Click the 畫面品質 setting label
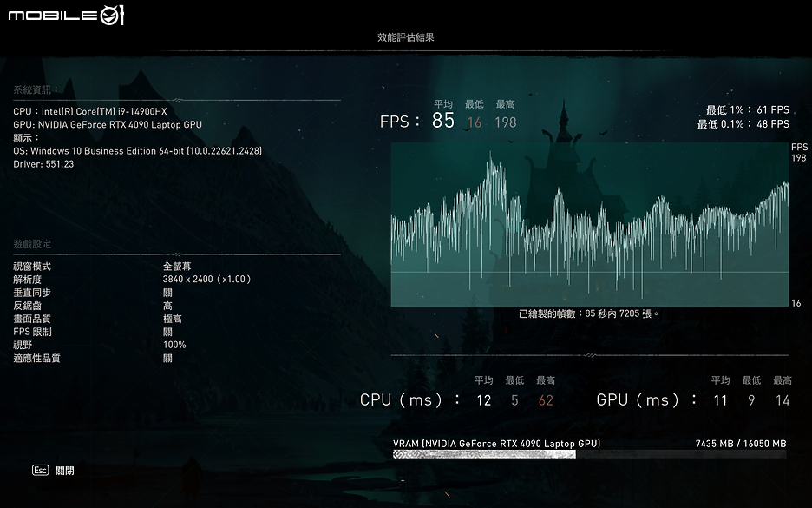812x508 pixels. (x=32, y=319)
